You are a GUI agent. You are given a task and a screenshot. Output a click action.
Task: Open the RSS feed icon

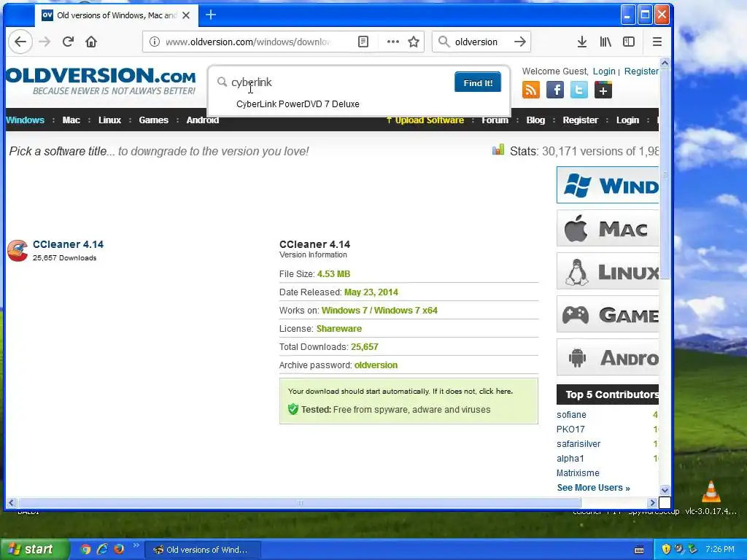coord(531,90)
